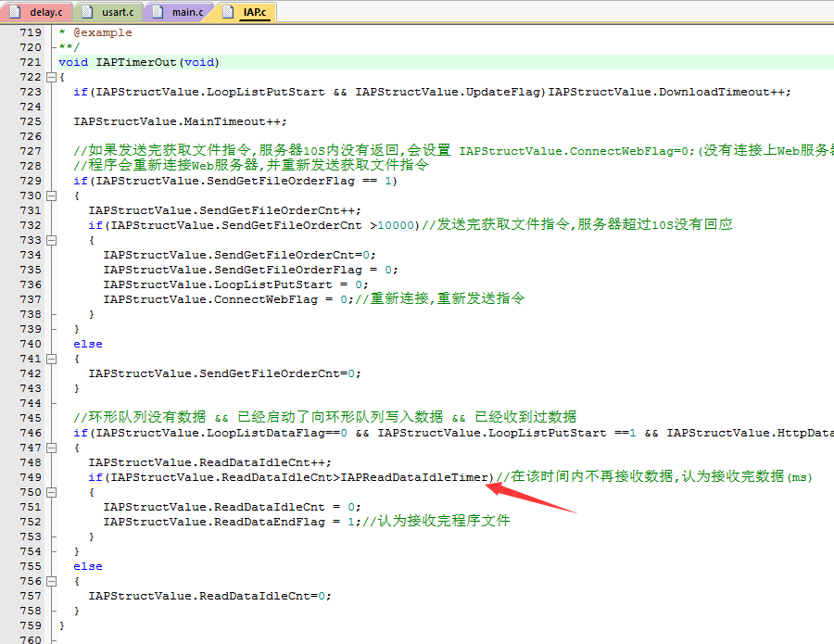
Task: Collapse the else block at line 756
Action: coord(52,581)
